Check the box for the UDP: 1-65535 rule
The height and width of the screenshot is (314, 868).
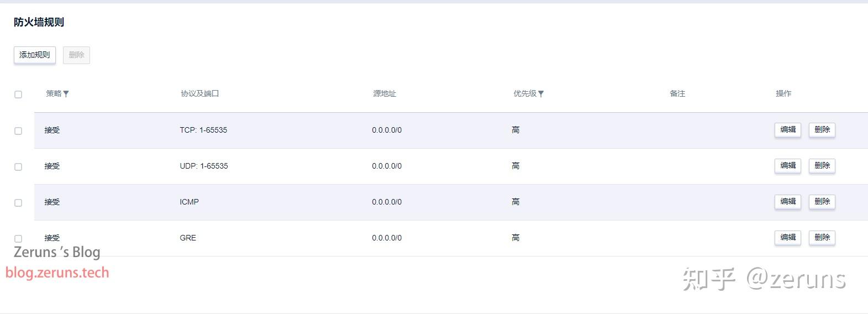coord(18,167)
